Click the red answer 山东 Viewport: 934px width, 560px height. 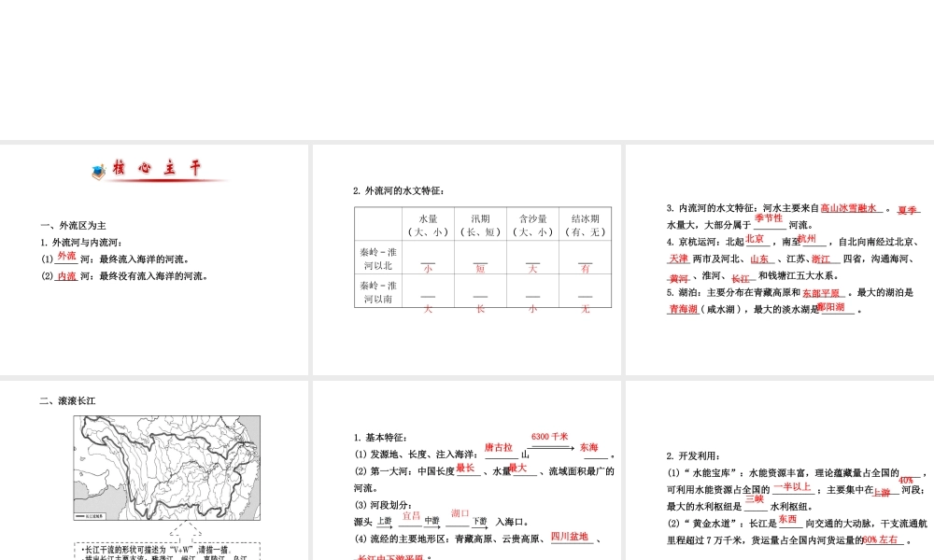759,259
